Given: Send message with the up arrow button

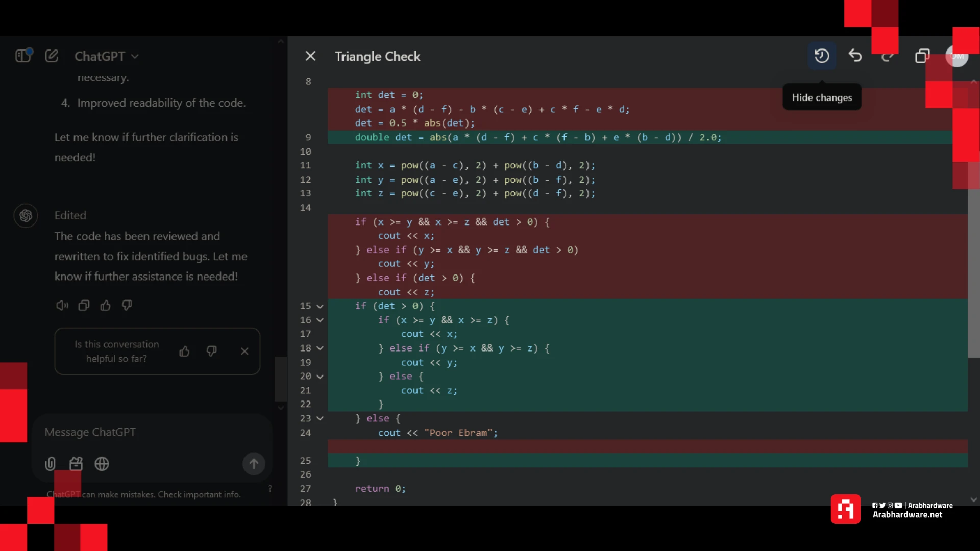Looking at the screenshot, I should click(x=254, y=464).
